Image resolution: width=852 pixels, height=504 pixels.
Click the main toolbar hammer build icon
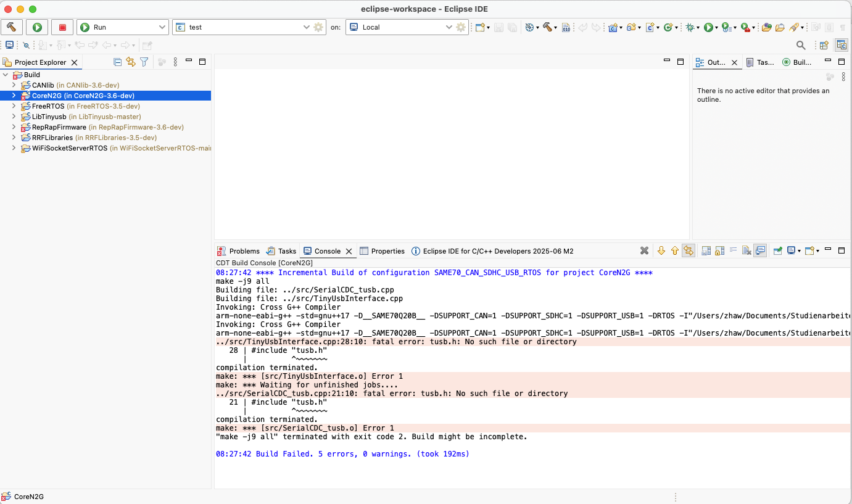(x=547, y=27)
